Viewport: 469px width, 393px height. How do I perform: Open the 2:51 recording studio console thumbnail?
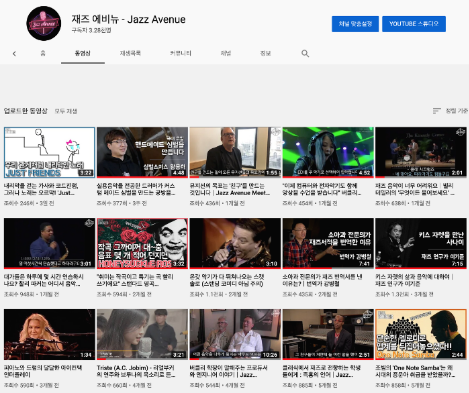point(328,334)
